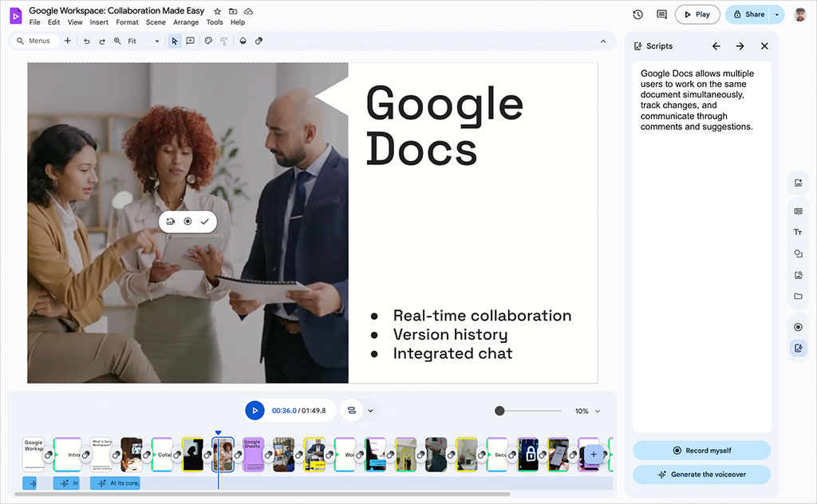Open the Share options dropdown arrow
Image resolution: width=817 pixels, height=504 pixels.
(x=777, y=14)
